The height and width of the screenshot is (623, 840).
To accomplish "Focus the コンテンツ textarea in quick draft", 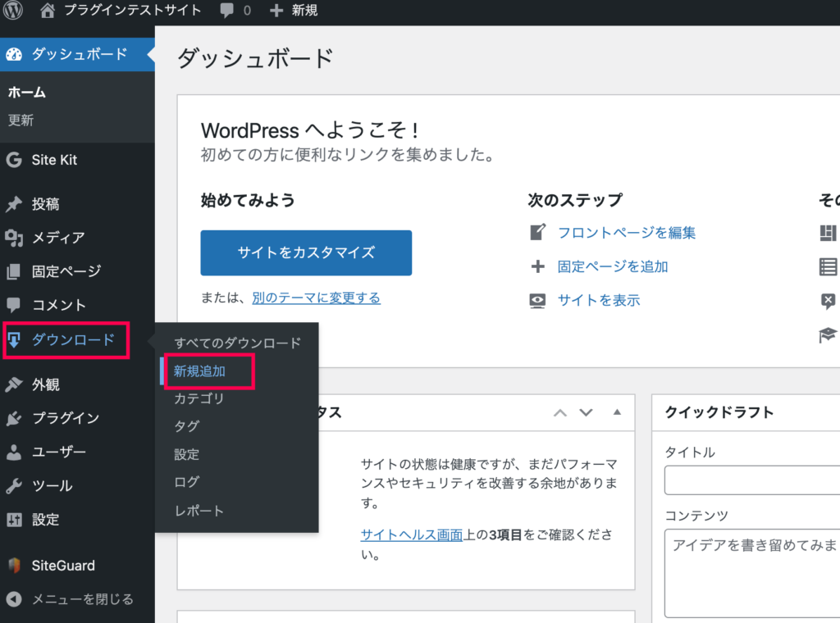I will 752,573.
